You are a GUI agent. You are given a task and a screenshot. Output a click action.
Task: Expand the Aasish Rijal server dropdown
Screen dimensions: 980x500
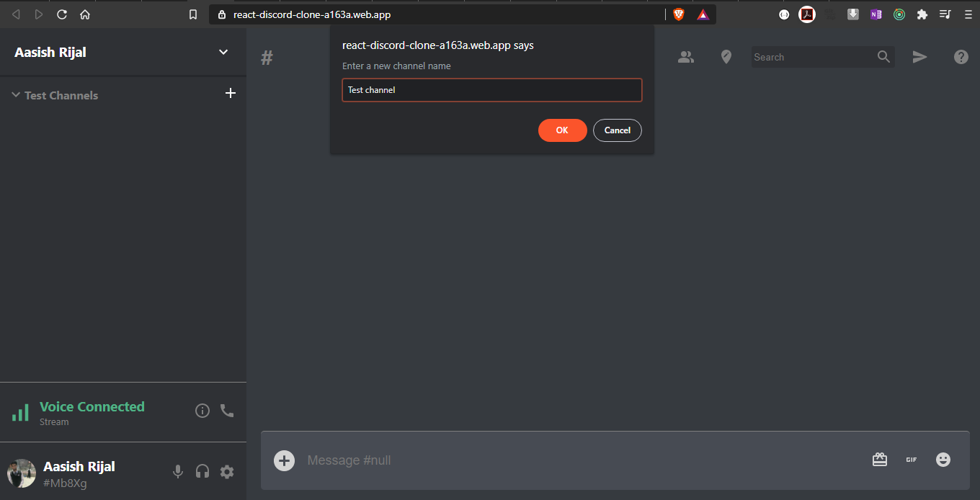(x=223, y=52)
